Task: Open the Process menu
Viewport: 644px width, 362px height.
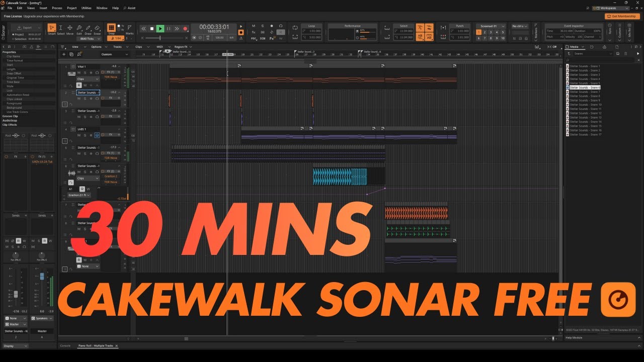Action: 57,8
